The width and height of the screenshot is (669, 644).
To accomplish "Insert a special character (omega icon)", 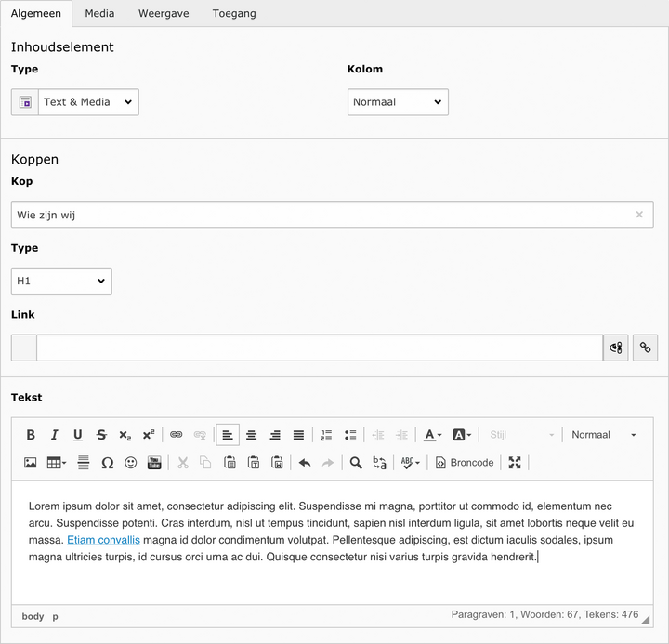I will coord(107,463).
